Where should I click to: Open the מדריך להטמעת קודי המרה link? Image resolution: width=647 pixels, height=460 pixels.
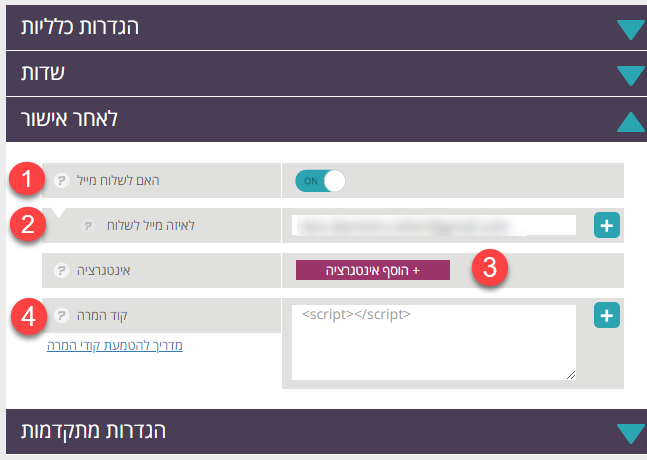[x=115, y=345]
